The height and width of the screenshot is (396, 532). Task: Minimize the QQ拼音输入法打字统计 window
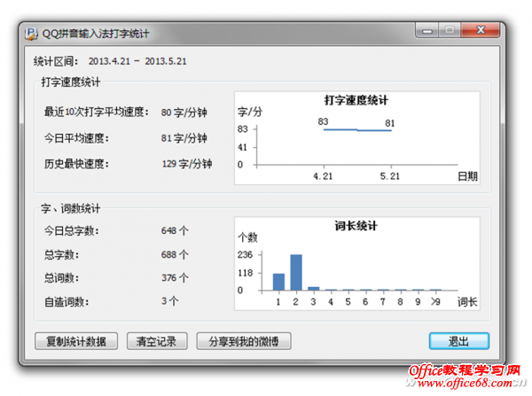pyautogui.click(x=427, y=30)
